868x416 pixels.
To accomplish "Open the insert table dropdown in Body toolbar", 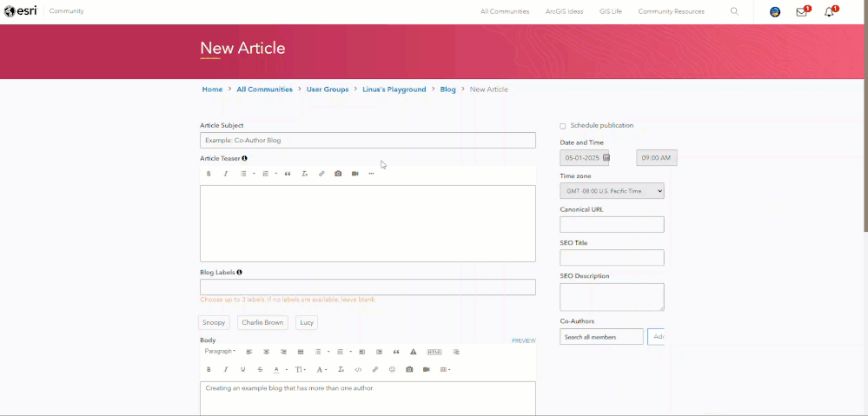I will click(445, 369).
